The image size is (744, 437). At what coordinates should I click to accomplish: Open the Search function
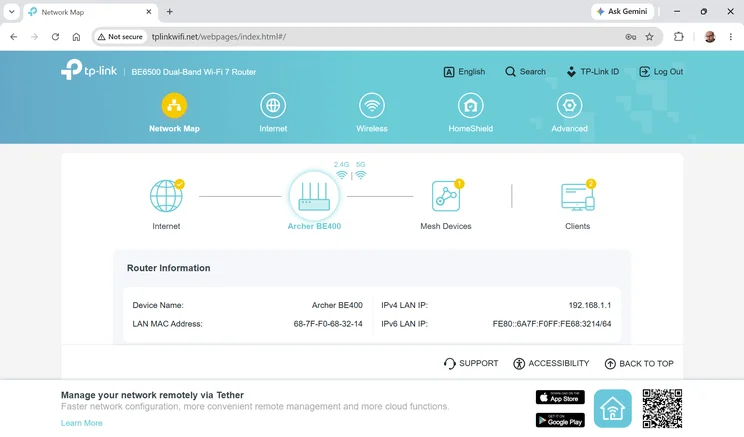(525, 72)
